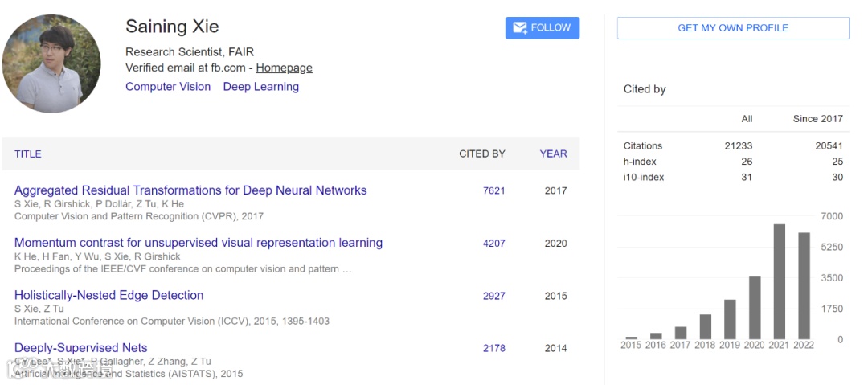The image size is (868, 385).
Task: Click the 2022 bar in citations chart
Action: click(x=804, y=285)
